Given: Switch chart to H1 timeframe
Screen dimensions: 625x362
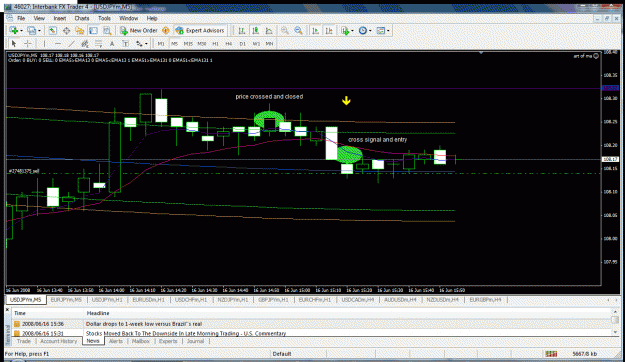Looking at the screenshot, I should (x=215, y=44).
